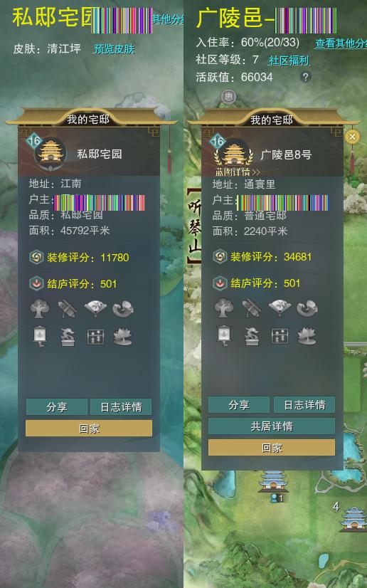The image size is (367, 588).
Task: Click the shelf cabinet icon in 广陵邑8号 panel
Action: click(280, 336)
